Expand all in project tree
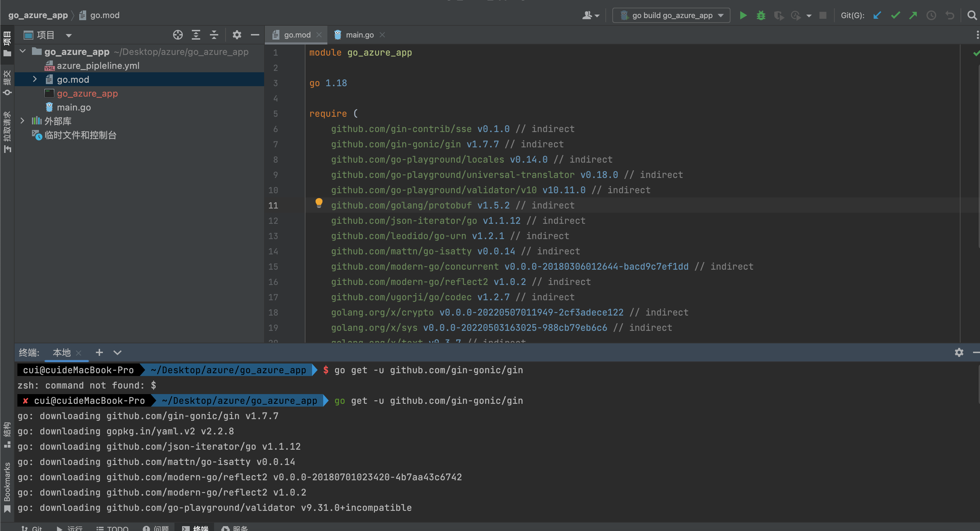Viewport: 980px width, 531px height. pyautogui.click(x=196, y=35)
